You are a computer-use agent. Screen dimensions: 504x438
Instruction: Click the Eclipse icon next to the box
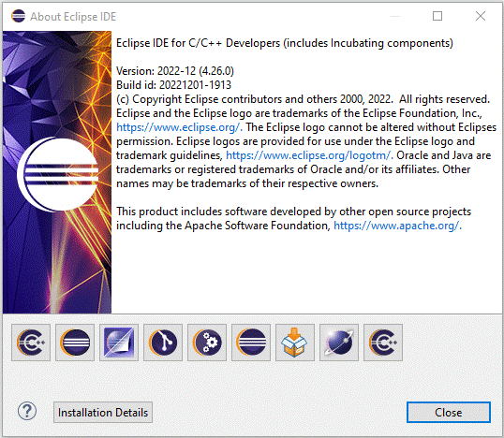[x=251, y=343]
